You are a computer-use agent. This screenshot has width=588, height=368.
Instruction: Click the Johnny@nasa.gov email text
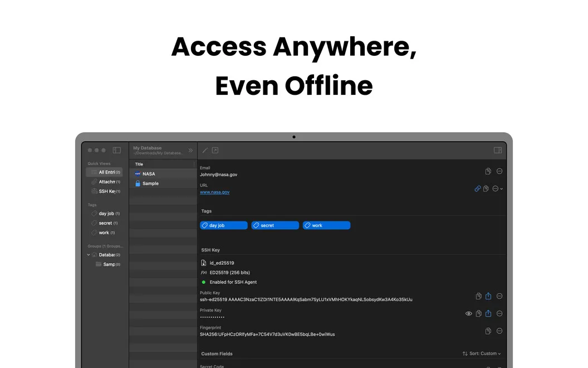click(218, 175)
